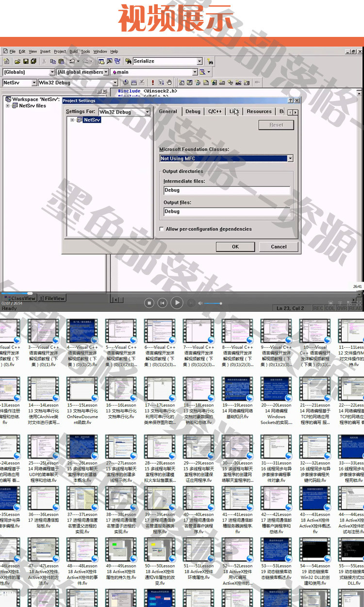Expand NetSrv files in Workspace tree

click(x=8, y=105)
